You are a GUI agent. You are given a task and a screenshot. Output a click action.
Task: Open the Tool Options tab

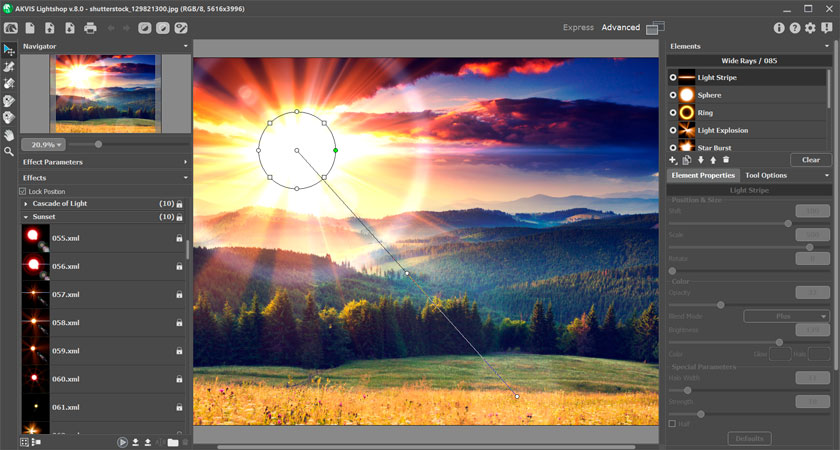(x=766, y=175)
